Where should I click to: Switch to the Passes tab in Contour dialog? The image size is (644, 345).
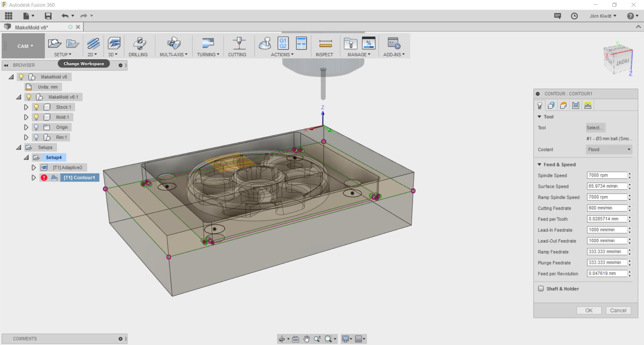point(576,106)
